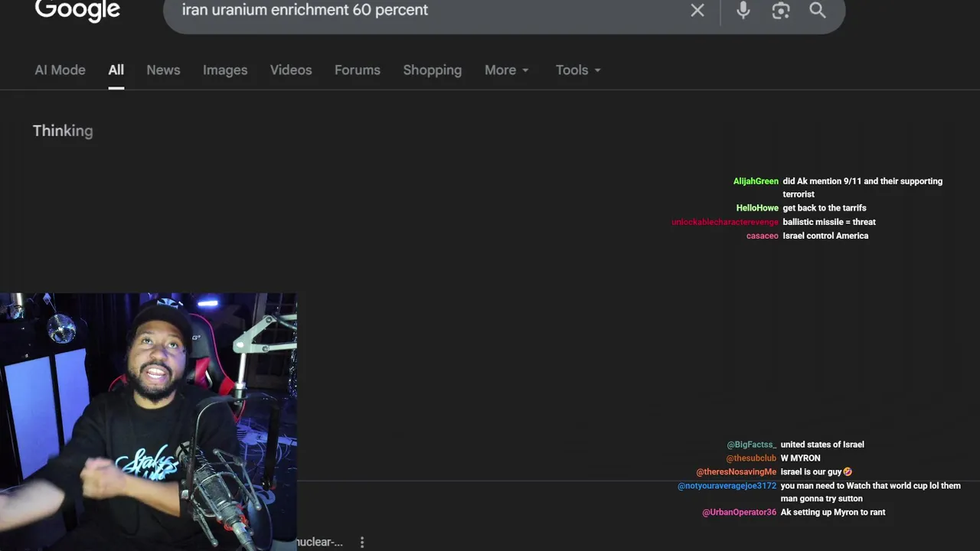
Task: Click the 'Thinking' status text
Action: point(63,131)
